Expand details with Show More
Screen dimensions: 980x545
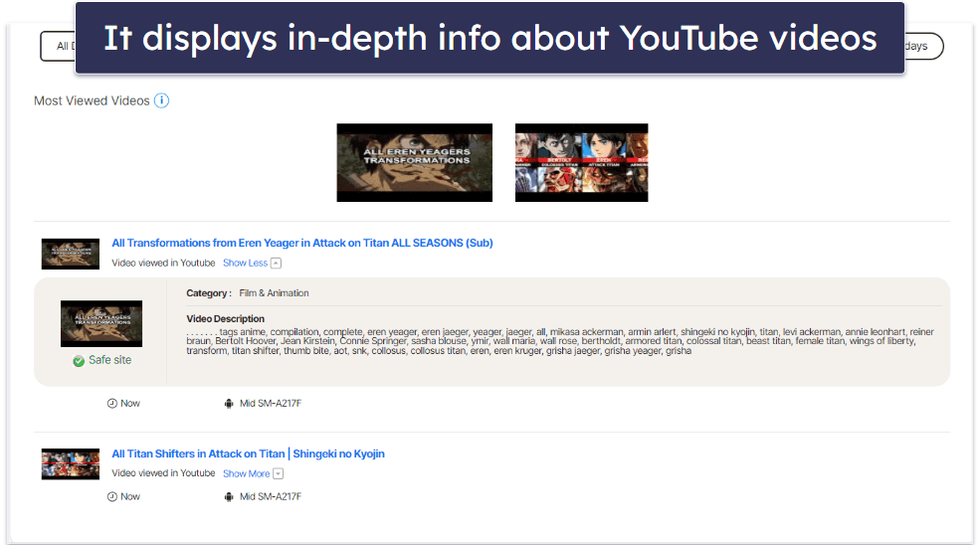(253, 473)
